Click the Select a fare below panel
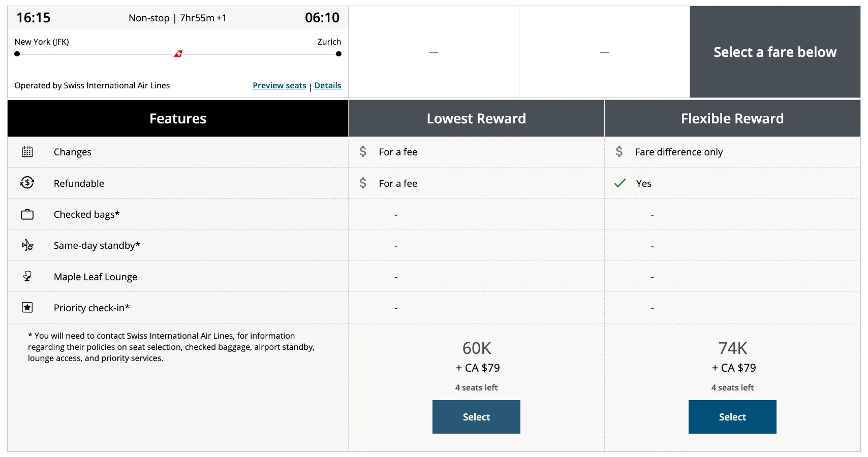 (x=775, y=52)
